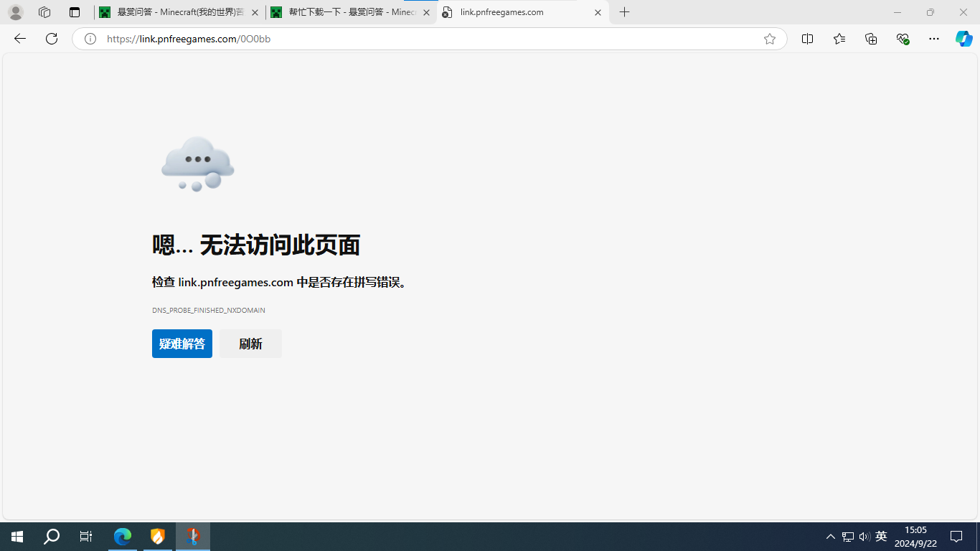This screenshot has height=551, width=980.
Task: Show hidden system tray icons
Action: click(830, 537)
